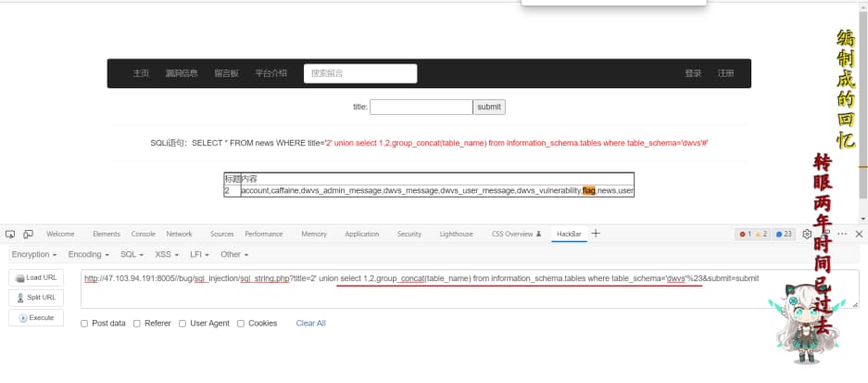Click the Load URL button

36,277
